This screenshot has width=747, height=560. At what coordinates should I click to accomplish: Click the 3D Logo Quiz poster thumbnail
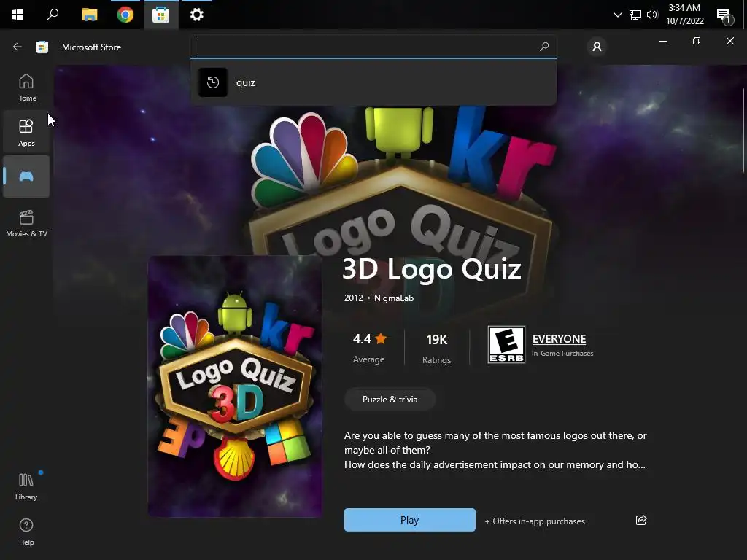tap(235, 386)
